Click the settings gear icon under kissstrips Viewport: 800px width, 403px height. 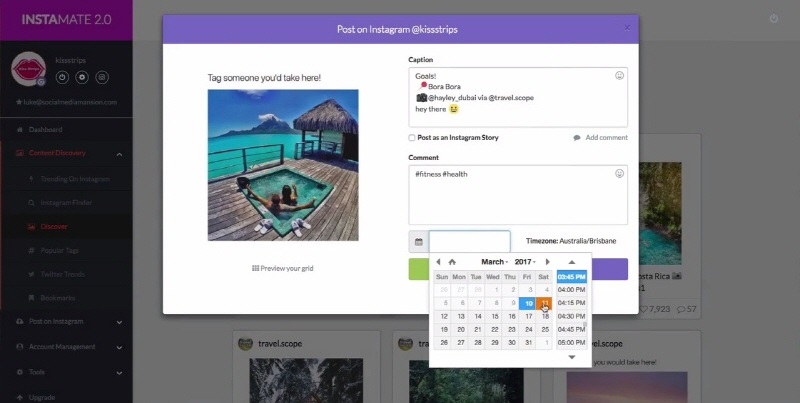(82, 78)
